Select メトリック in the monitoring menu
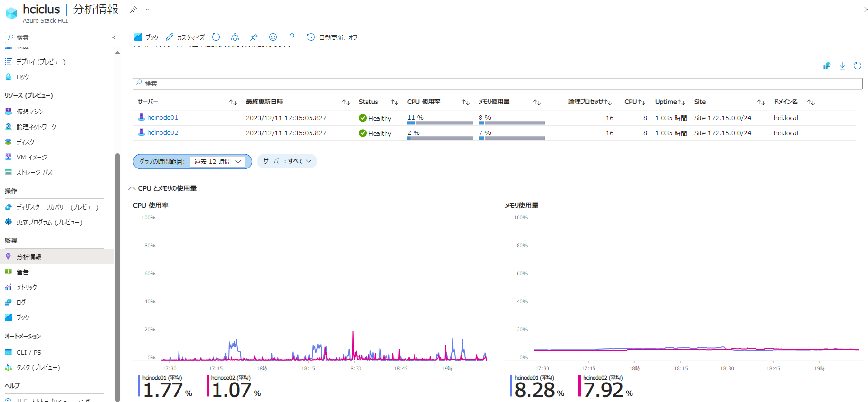This screenshot has height=402, width=868. (x=26, y=287)
